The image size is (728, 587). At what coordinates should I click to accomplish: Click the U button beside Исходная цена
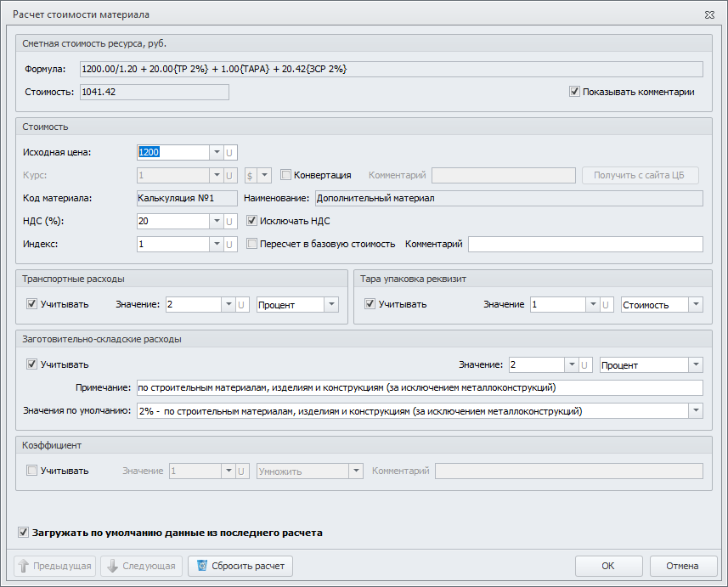229,152
